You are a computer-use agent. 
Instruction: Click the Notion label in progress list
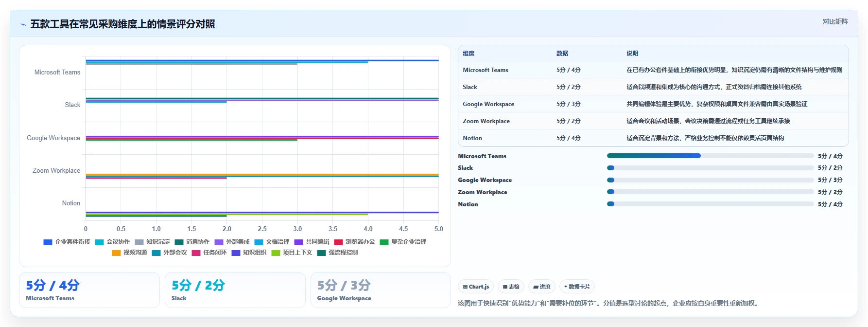(x=468, y=204)
